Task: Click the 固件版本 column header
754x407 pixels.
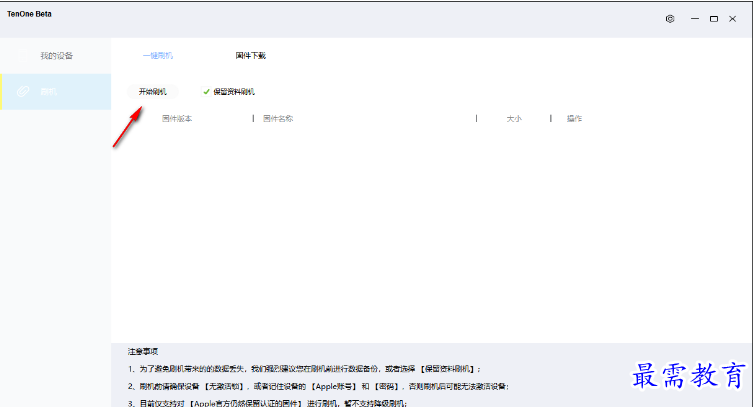Action: [x=177, y=118]
